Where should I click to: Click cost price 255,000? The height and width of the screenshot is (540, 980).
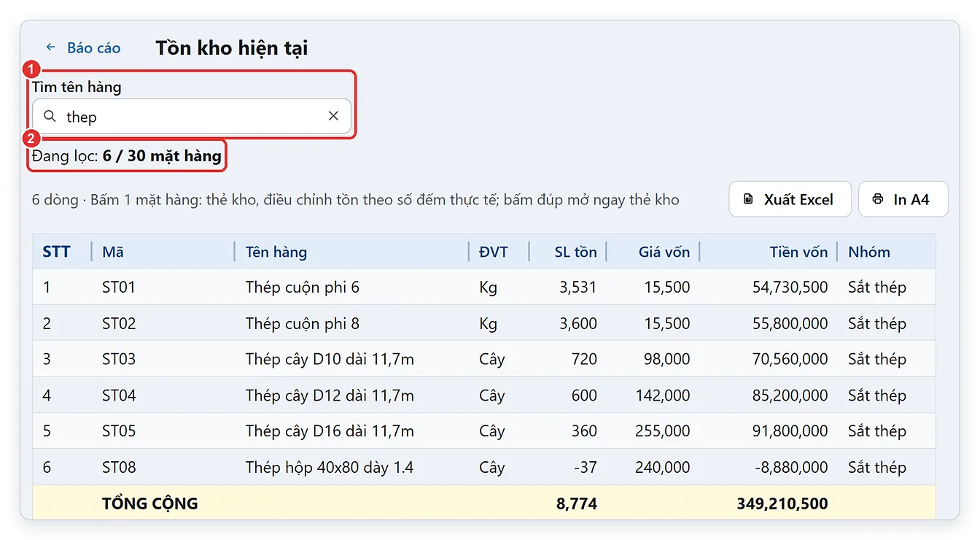click(663, 431)
